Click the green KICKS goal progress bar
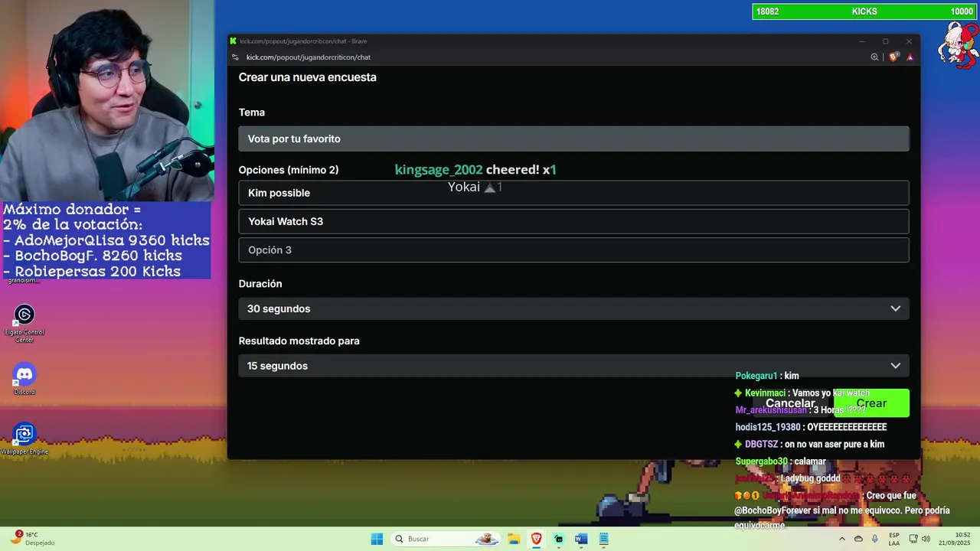 [x=864, y=11]
